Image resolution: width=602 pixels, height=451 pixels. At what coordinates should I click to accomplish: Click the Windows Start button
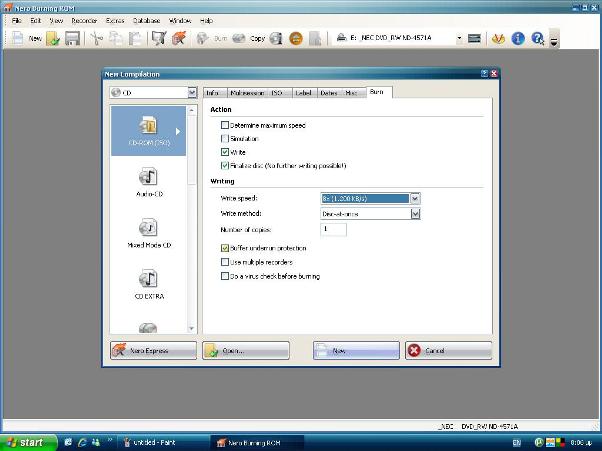tap(28, 443)
